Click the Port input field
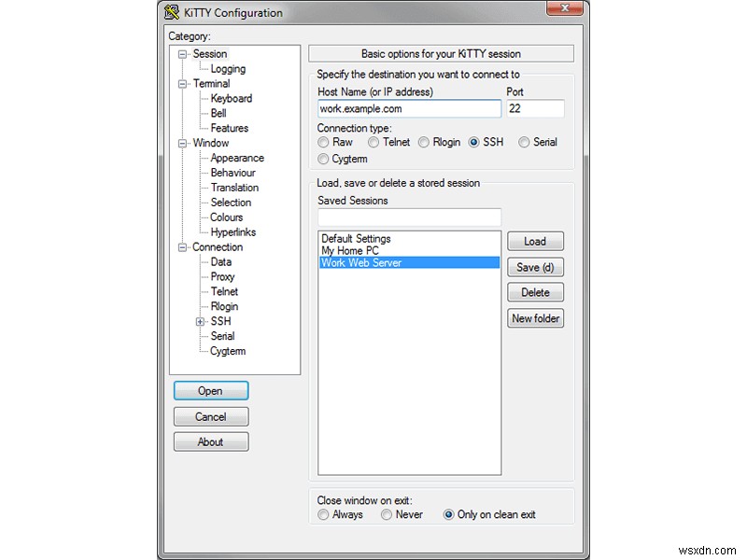The height and width of the screenshot is (560, 747). 535,109
